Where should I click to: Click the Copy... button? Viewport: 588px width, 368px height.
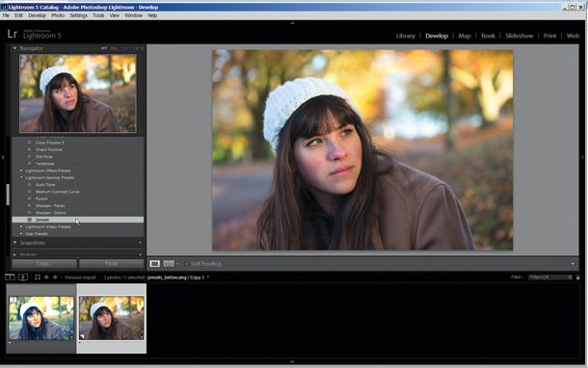(44, 263)
